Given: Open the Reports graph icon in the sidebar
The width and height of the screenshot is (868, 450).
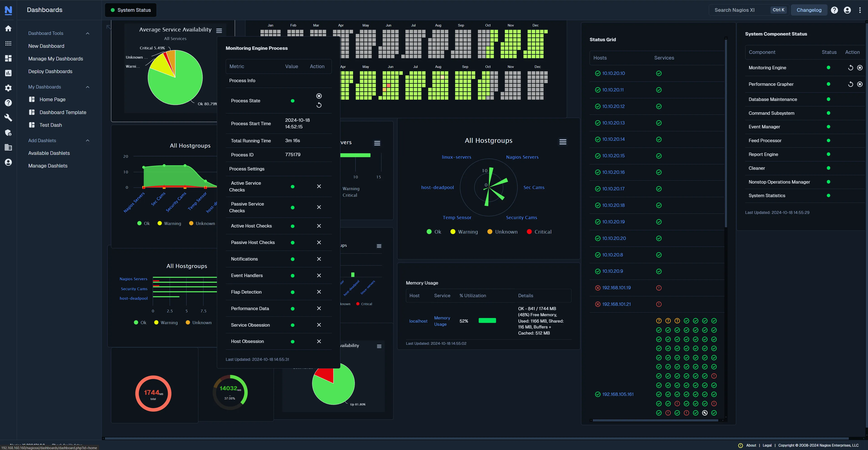Looking at the screenshot, I should (x=8, y=73).
